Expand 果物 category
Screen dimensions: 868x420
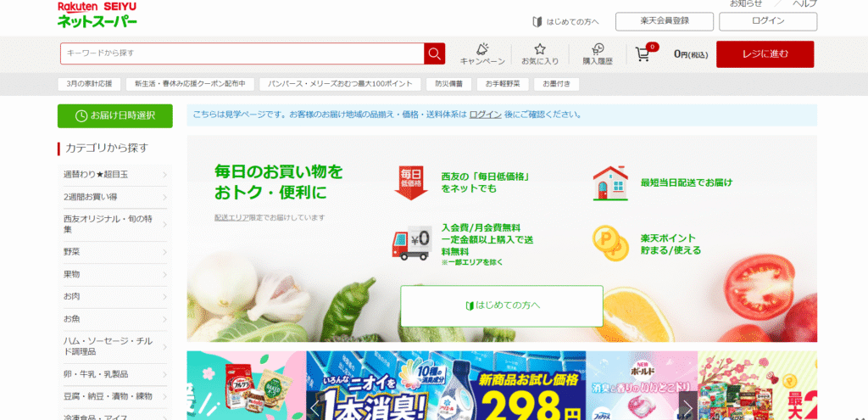point(114,274)
